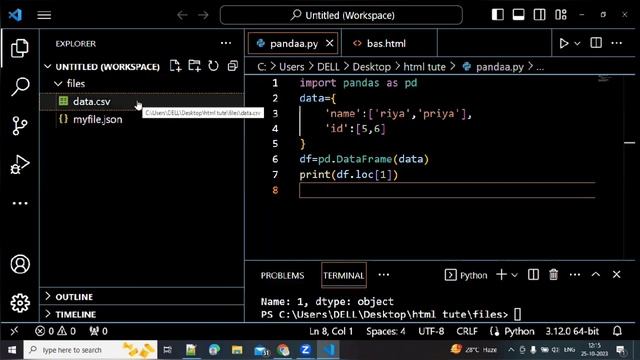Kill the terminal with trash icon
640x360 pixels.
553,275
